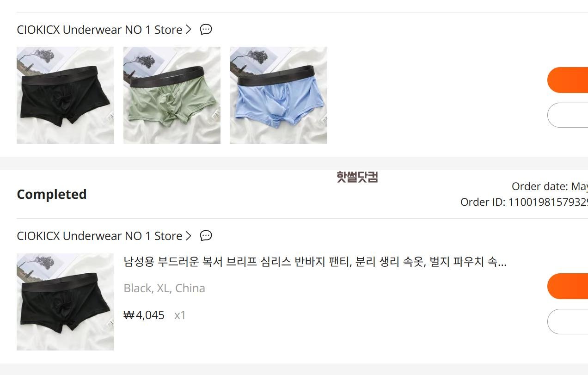
Task: Click white outlined button in Completed order
Action: (x=568, y=321)
